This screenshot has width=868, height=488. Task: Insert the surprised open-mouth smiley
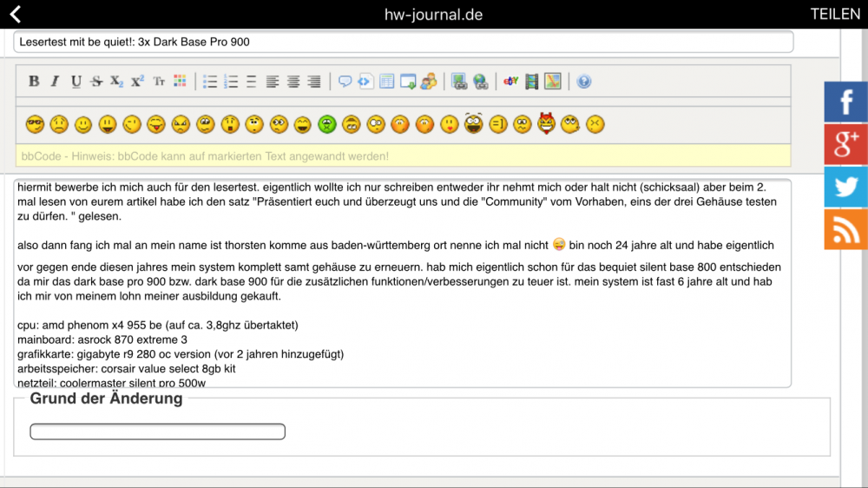pyautogui.click(x=230, y=124)
